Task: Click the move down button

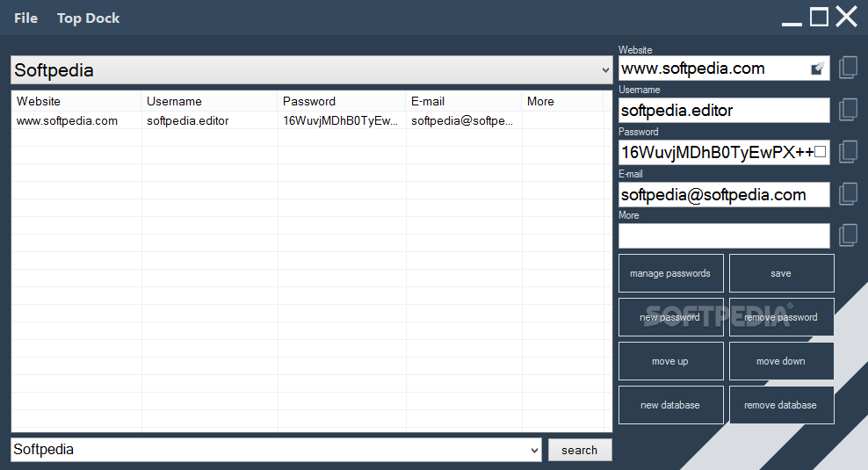Action: click(x=781, y=361)
